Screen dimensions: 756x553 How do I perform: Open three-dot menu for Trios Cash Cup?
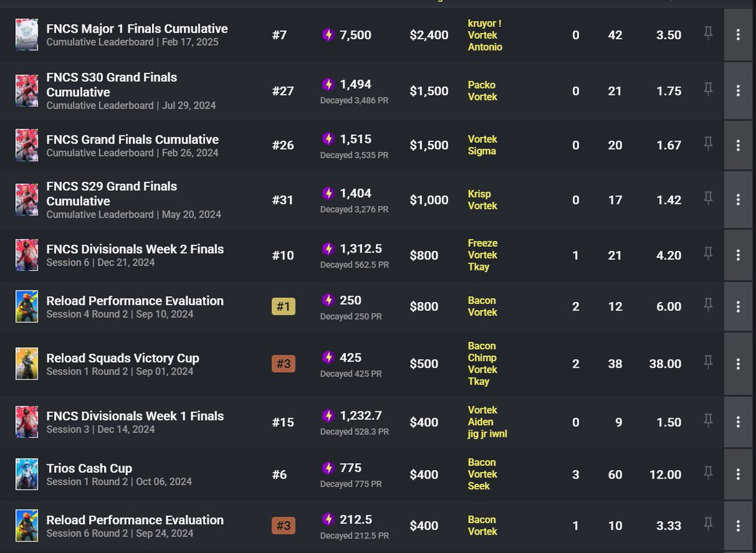[x=738, y=474]
